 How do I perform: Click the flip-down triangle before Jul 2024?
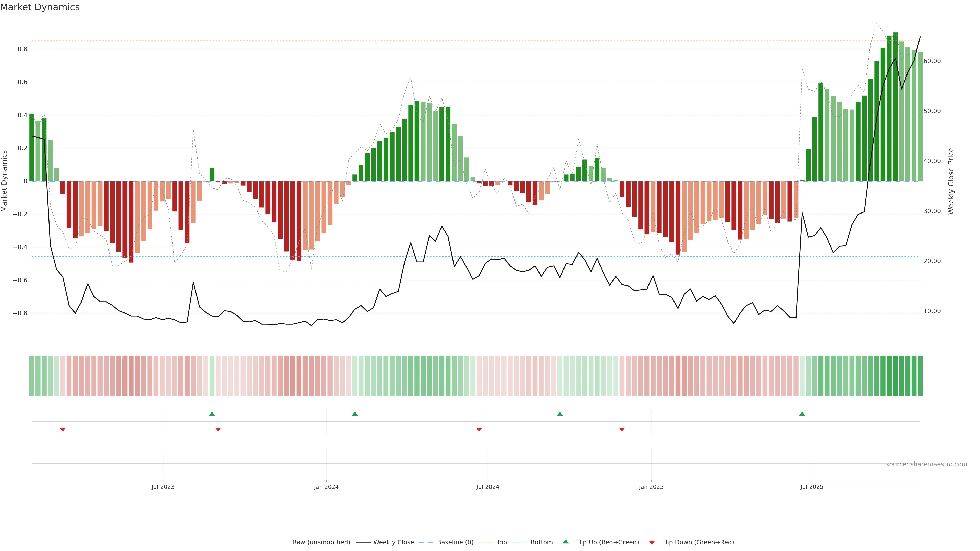click(x=479, y=429)
